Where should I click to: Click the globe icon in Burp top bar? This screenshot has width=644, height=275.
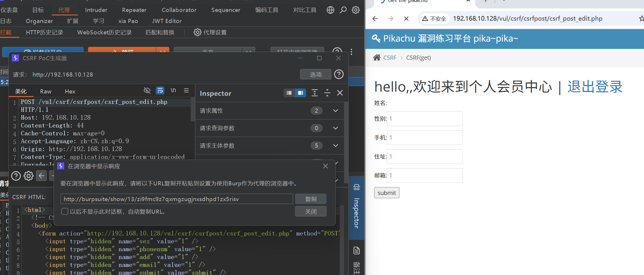pos(330,10)
